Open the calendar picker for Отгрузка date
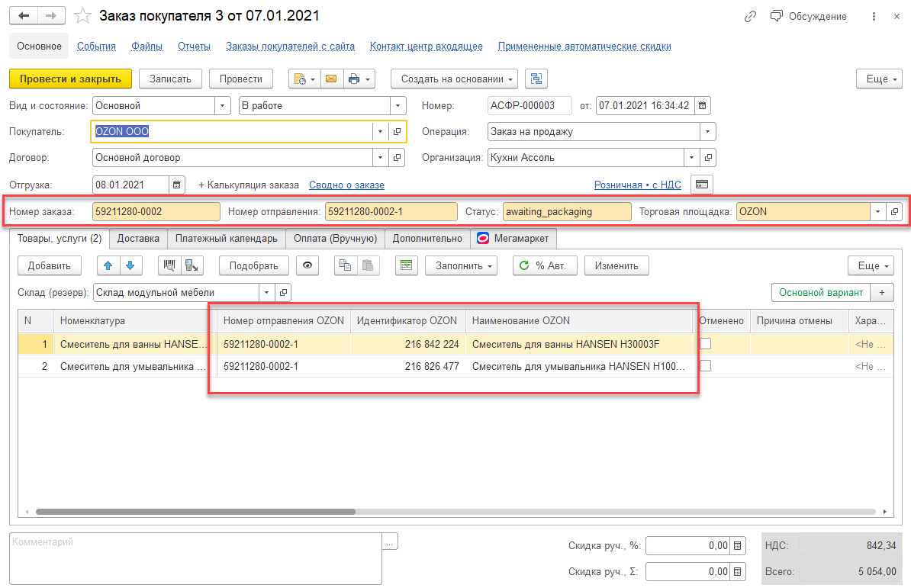Image resolution: width=911 pixels, height=588 pixels. [177, 185]
